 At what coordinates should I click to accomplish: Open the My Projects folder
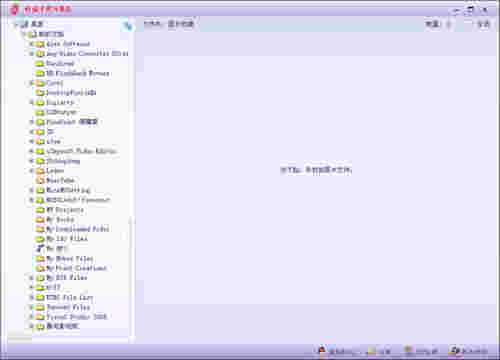pos(65,210)
